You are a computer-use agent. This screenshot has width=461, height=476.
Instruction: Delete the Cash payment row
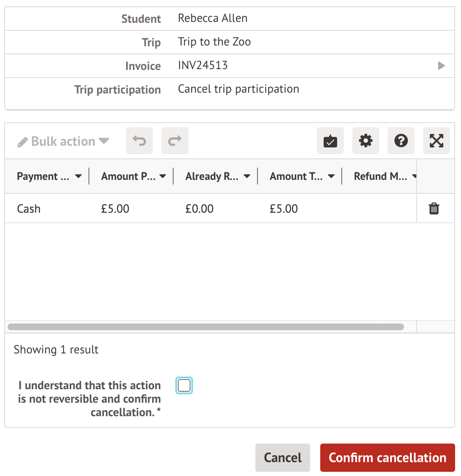[434, 209]
